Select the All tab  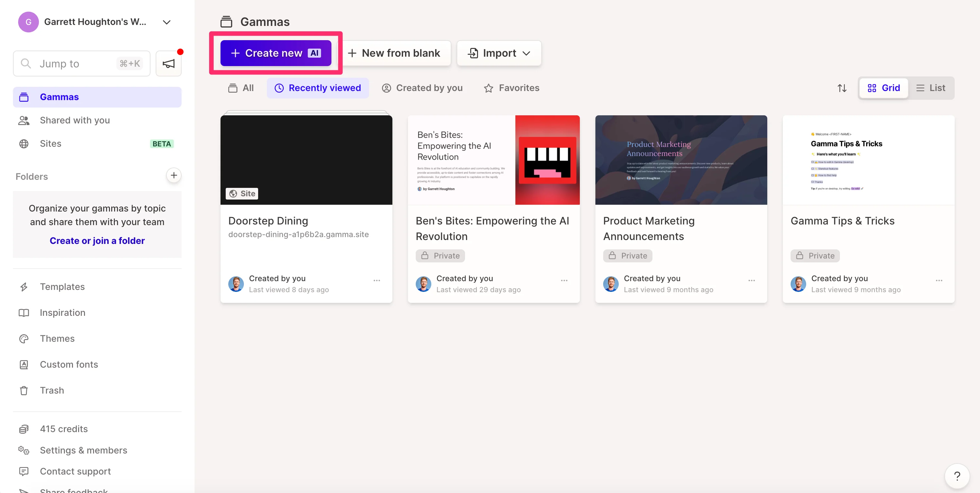pos(241,88)
